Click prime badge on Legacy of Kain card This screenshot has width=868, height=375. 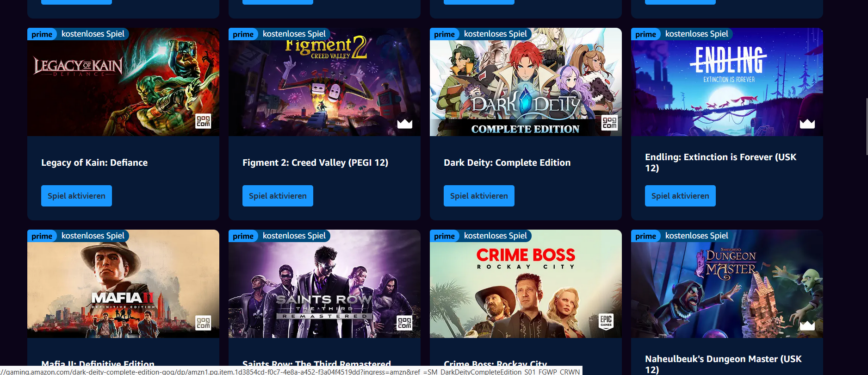[42, 34]
